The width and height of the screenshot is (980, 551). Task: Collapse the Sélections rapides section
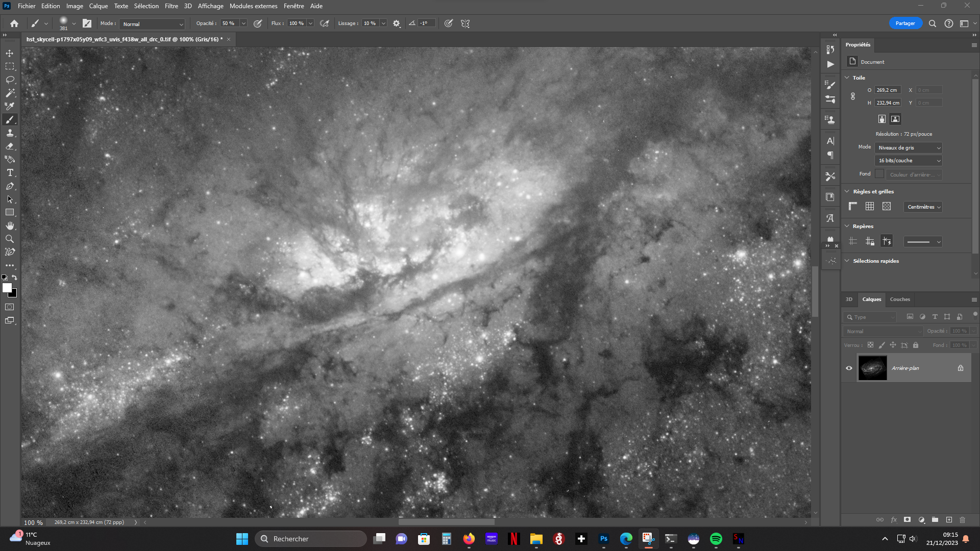point(847,261)
